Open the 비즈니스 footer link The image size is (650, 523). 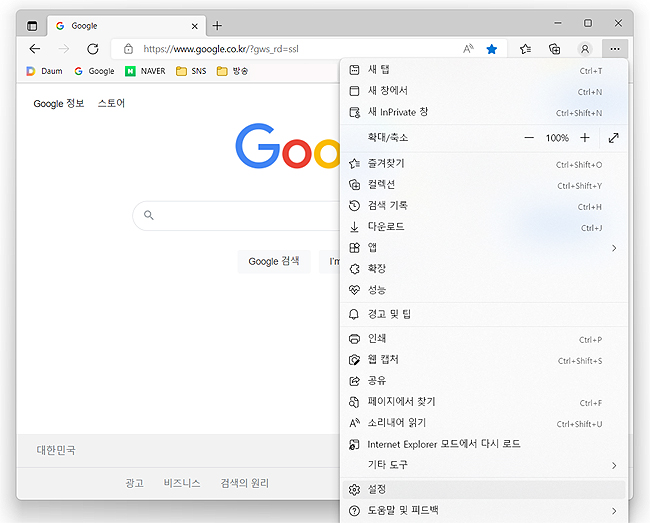[182, 483]
